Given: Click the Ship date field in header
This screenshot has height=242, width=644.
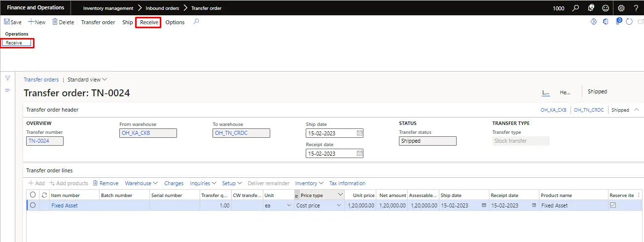Looking at the screenshot, I should [334, 133].
